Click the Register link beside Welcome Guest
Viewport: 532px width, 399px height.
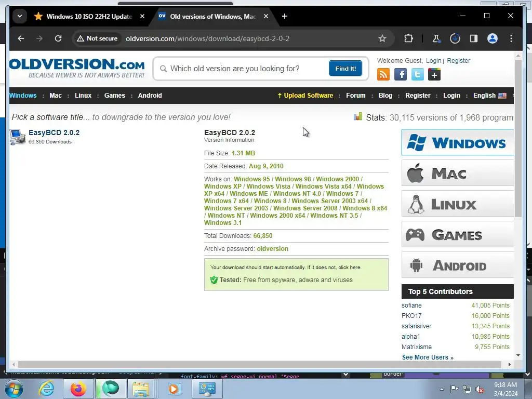pyautogui.click(x=458, y=61)
